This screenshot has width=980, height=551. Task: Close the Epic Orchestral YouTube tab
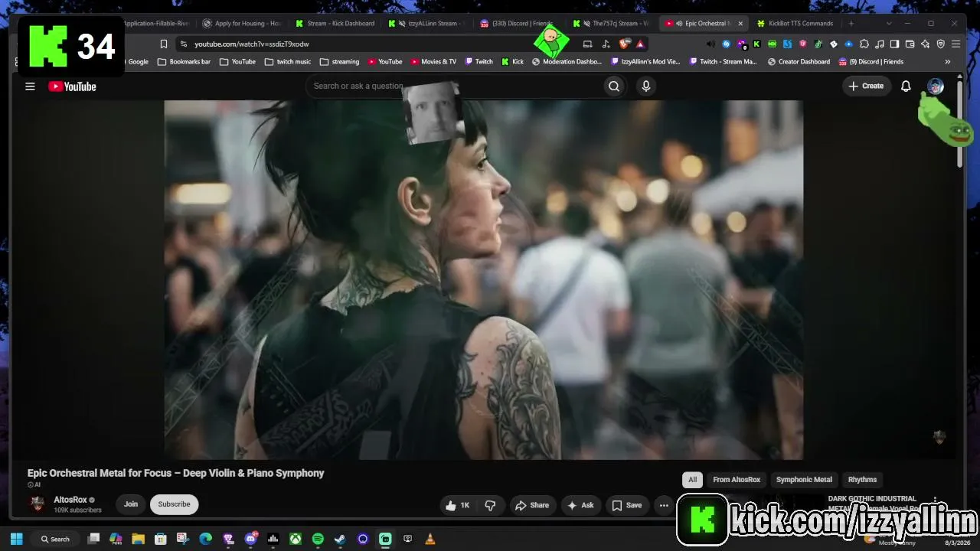(x=740, y=24)
